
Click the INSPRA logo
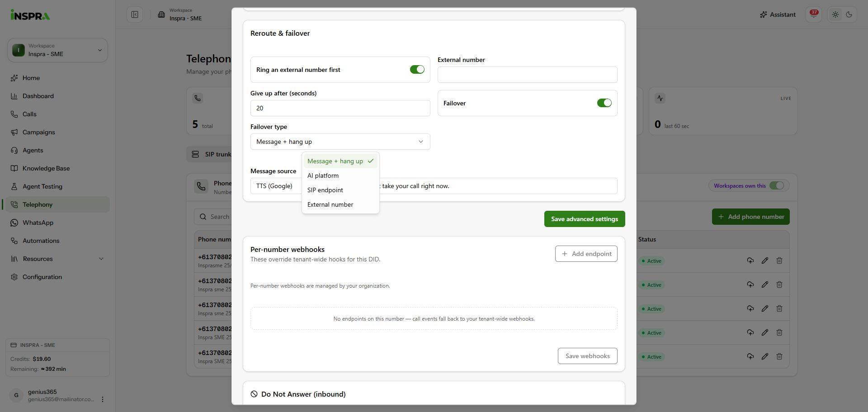pos(30,15)
